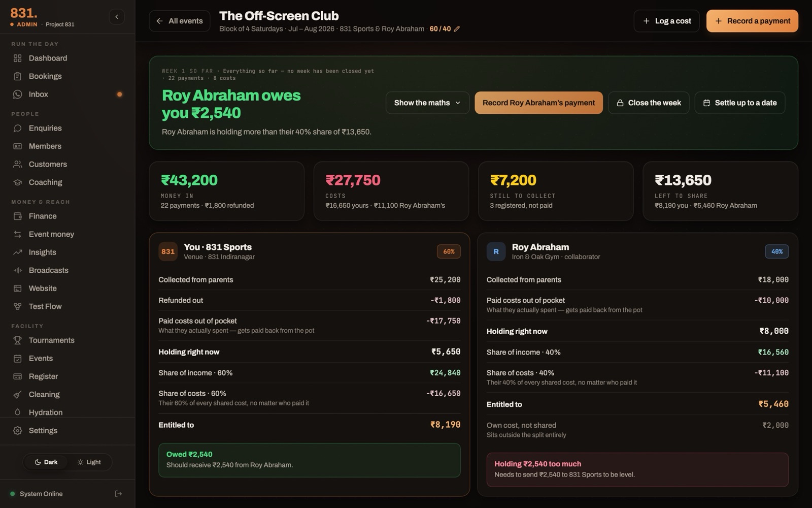The image size is (812, 508).
Task: Click Log a cost button
Action: (666, 21)
